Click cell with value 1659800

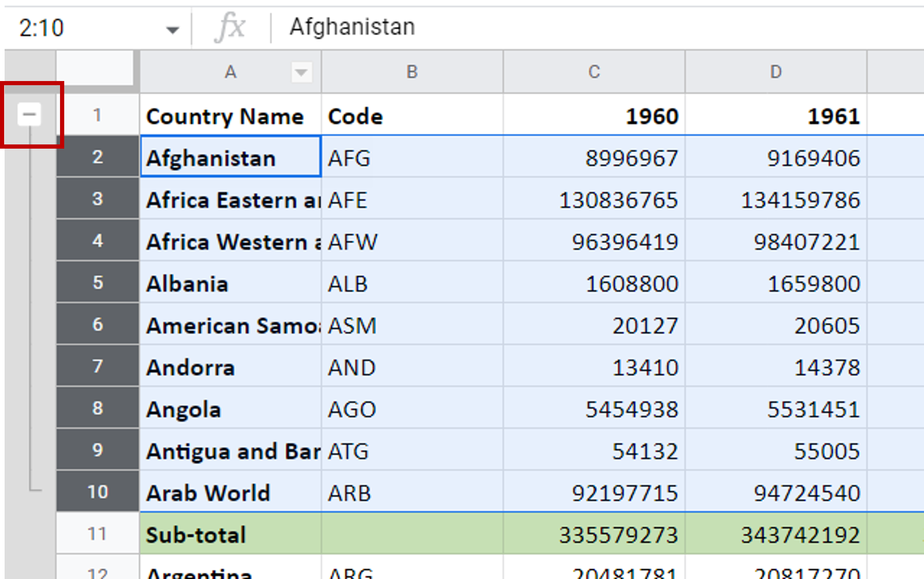[x=776, y=282]
